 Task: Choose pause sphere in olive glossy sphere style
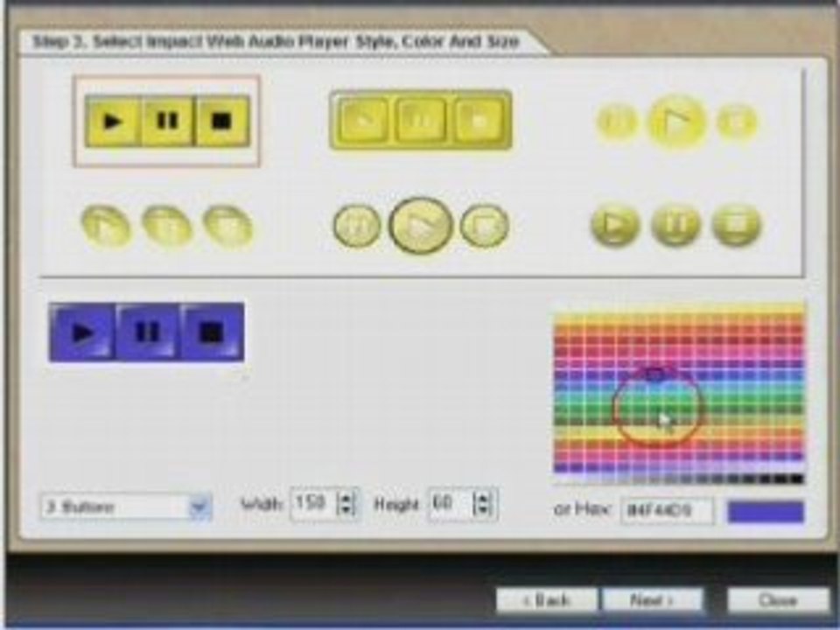click(676, 225)
